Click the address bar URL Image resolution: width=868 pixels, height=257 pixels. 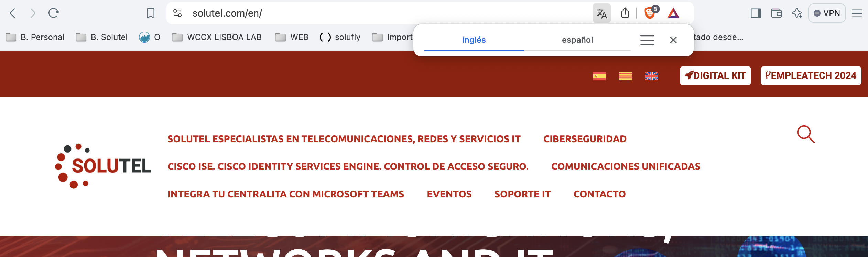[x=227, y=13]
